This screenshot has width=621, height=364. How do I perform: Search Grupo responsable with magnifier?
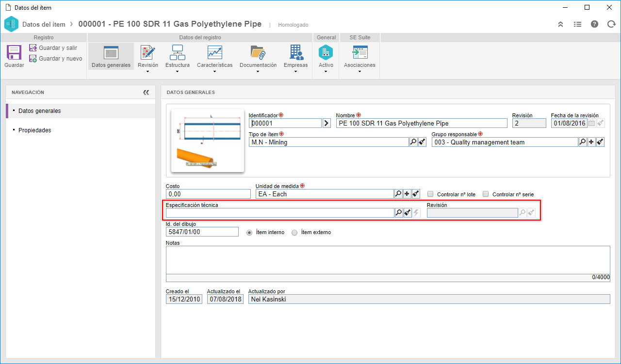click(x=582, y=142)
